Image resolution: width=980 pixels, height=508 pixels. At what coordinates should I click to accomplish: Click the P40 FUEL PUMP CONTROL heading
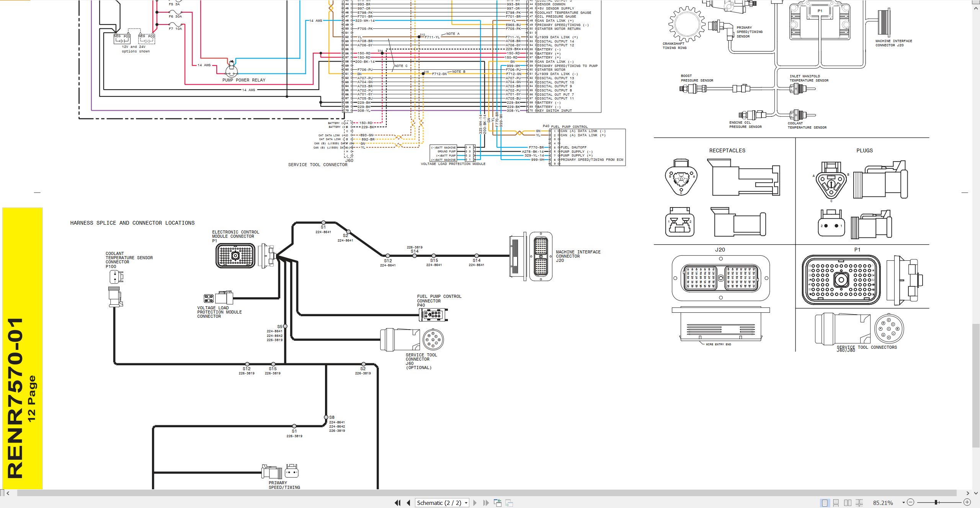point(565,126)
